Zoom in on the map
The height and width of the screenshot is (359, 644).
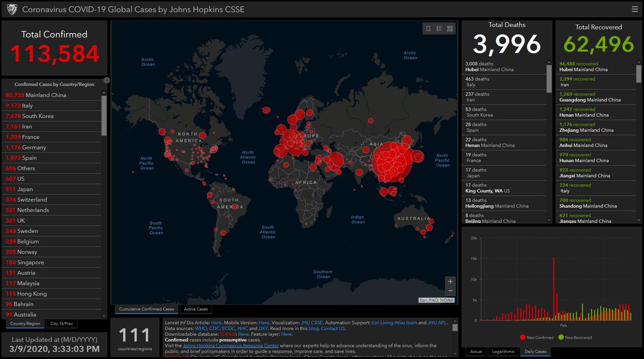click(450, 281)
